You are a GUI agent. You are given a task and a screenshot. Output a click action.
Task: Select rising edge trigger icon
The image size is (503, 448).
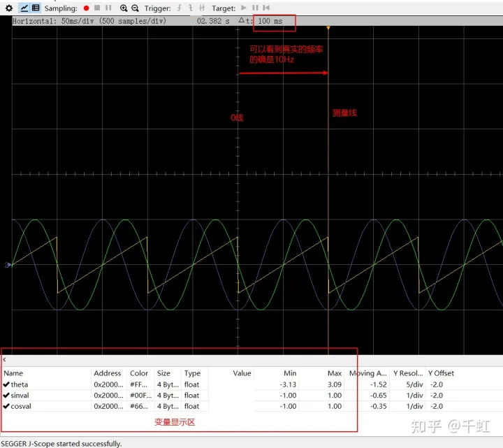pos(180,8)
